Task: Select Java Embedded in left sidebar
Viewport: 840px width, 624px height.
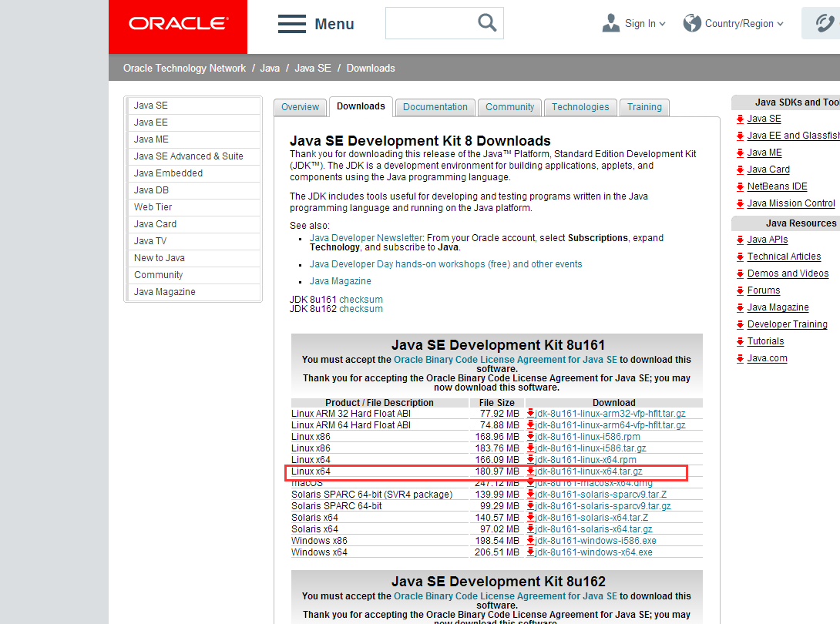Action: click(x=194, y=173)
